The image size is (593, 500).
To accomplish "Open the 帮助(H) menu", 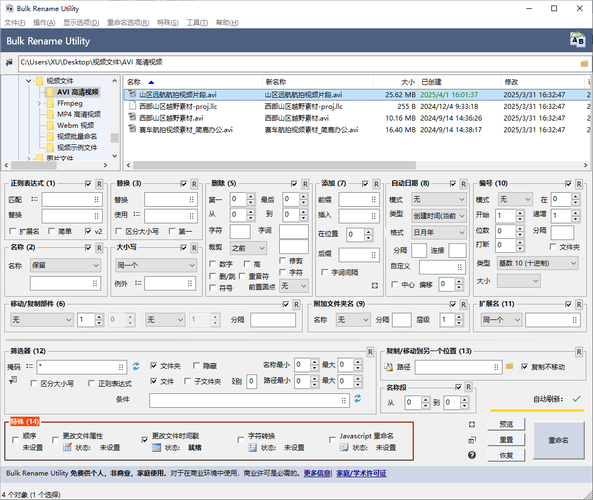I will tap(227, 23).
